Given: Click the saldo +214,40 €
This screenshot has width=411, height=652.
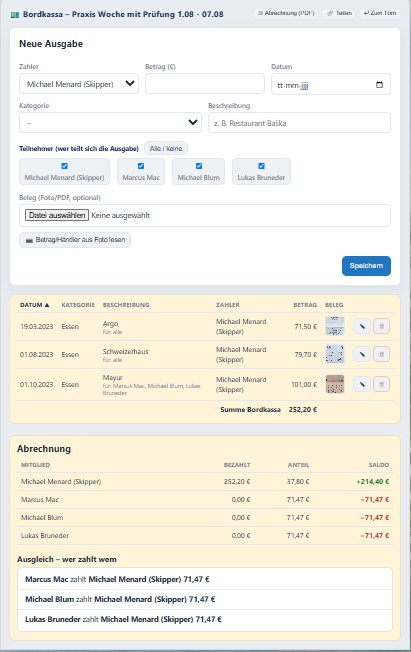Looking at the screenshot, I should point(373,482).
